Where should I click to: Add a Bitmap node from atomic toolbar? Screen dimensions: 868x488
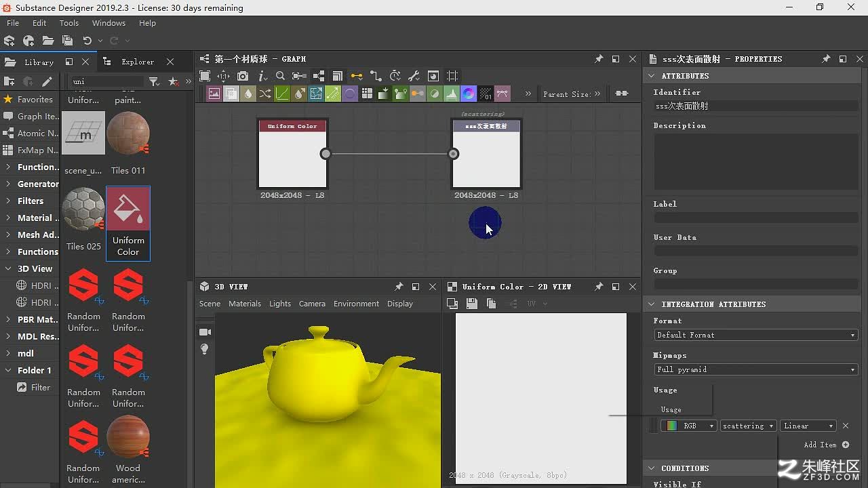(x=214, y=94)
